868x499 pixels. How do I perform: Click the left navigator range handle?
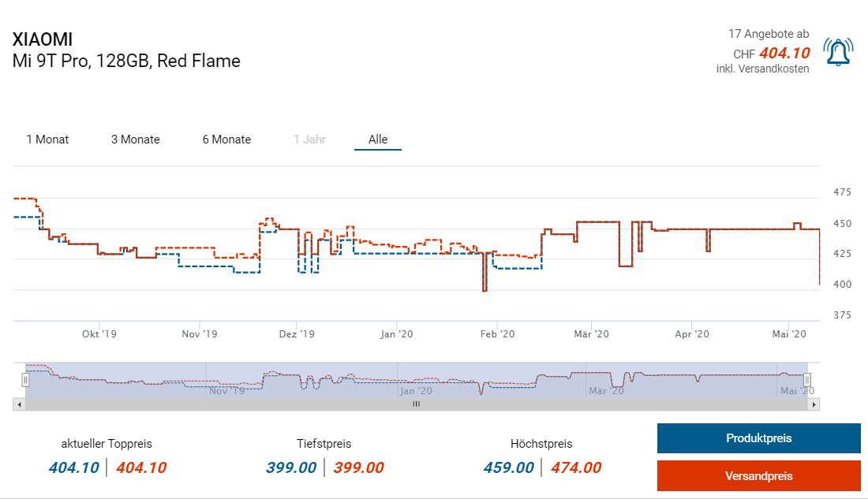click(x=25, y=380)
